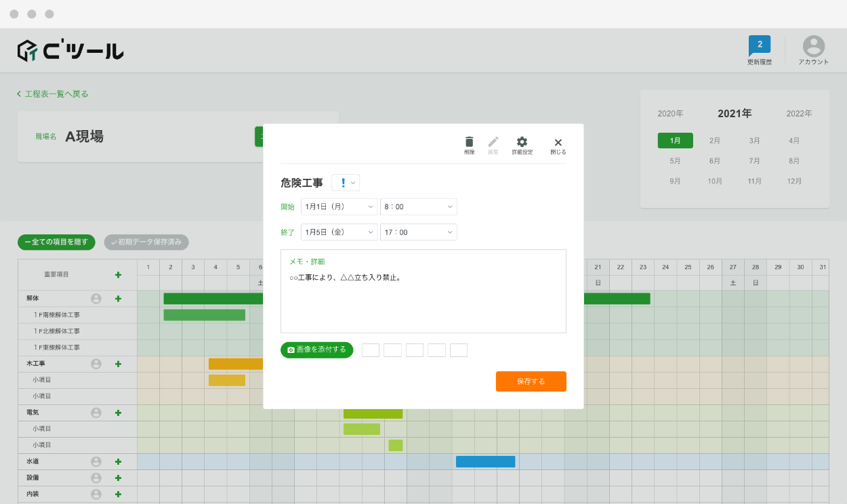Viewport: 847px width, 504px height.
Task: Open the start date dropdown 1月1日
Action: tap(339, 207)
